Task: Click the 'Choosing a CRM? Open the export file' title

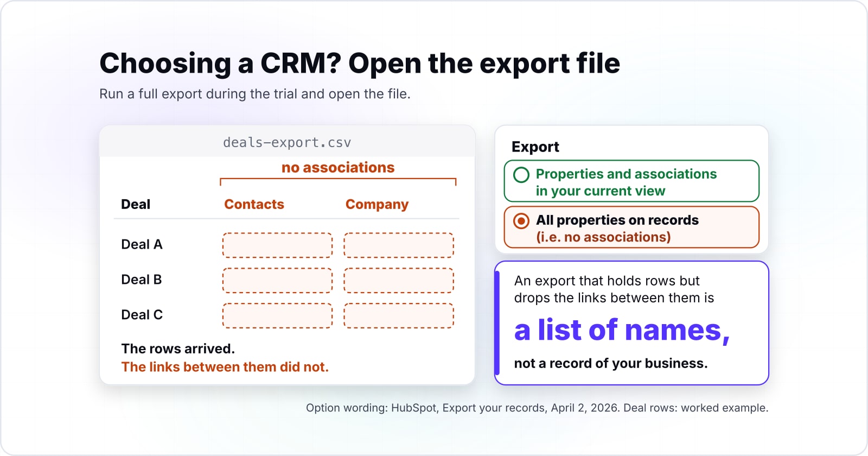Action: [x=360, y=64]
